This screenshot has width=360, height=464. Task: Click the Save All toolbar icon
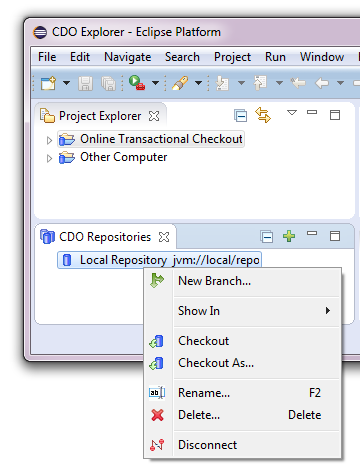point(108,83)
